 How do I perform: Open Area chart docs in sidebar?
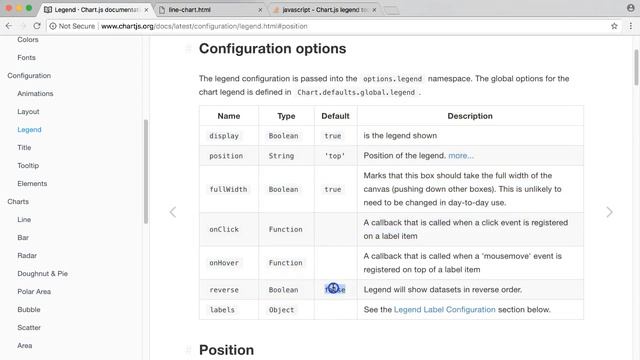click(x=24, y=345)
